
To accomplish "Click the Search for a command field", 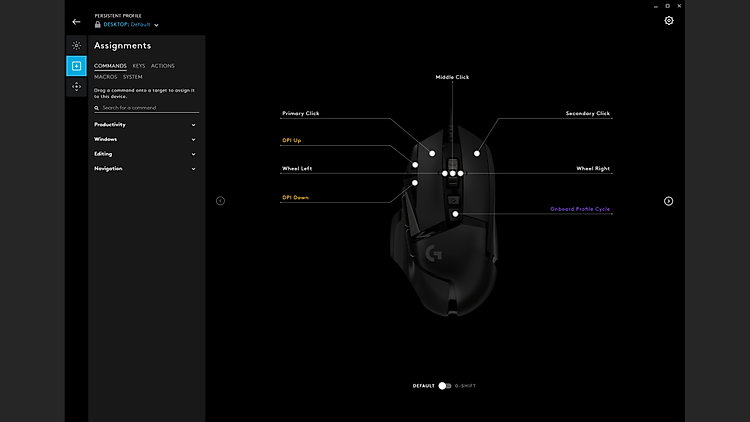I will (145, 107).
